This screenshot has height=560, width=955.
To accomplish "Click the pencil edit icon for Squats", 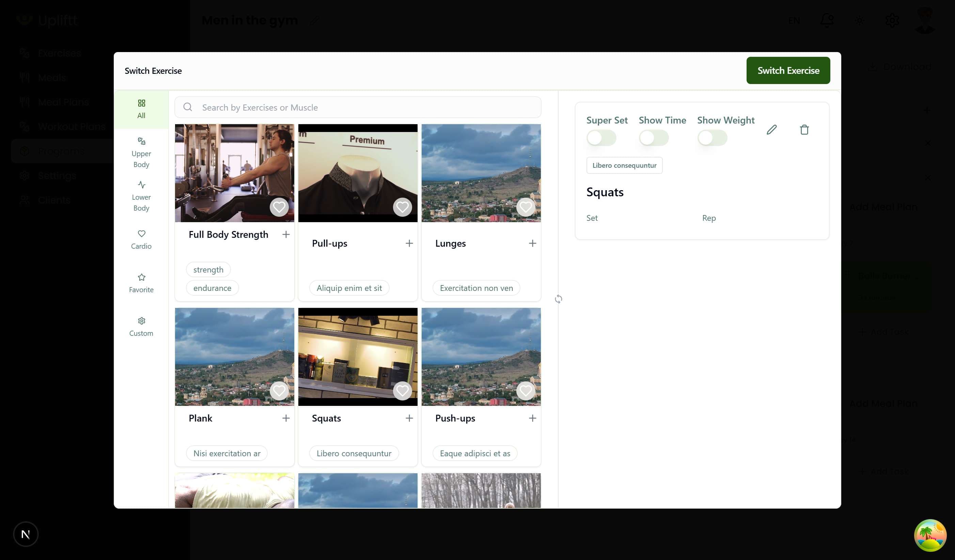I will [771, 130].
